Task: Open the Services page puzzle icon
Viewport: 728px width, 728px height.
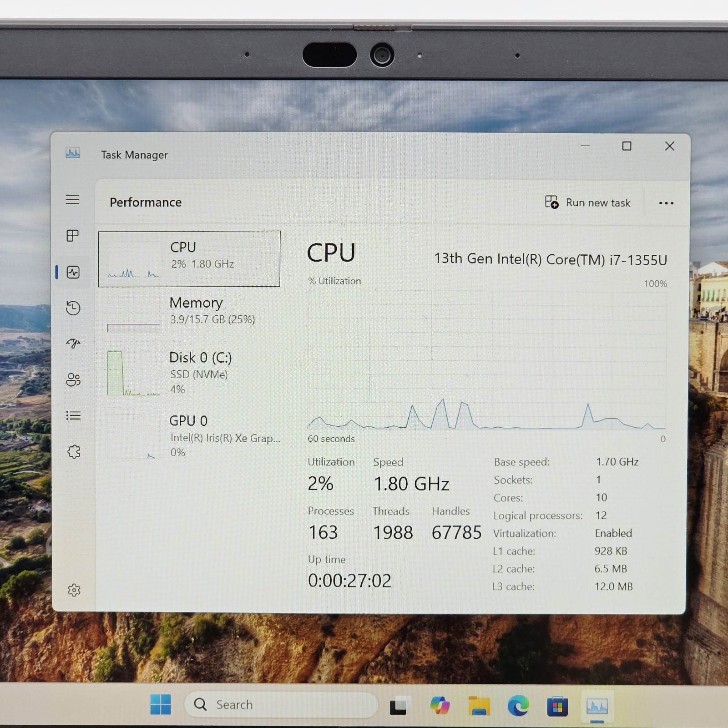Action: [74, 451]
